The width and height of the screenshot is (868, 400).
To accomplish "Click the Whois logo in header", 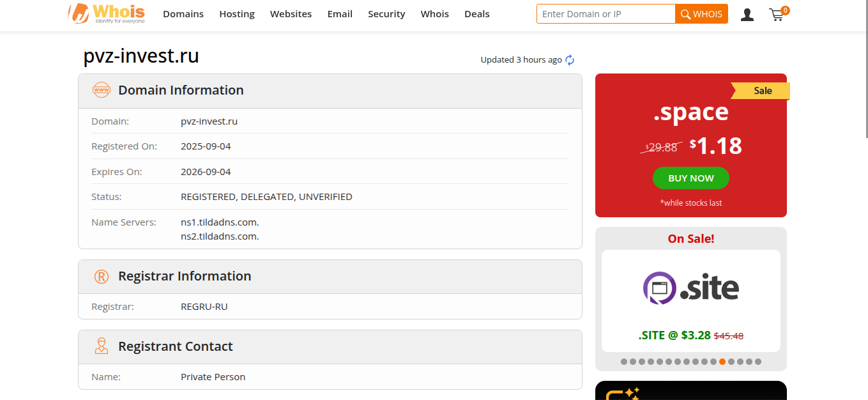I will pyautogui.click(x=107, y=13).
